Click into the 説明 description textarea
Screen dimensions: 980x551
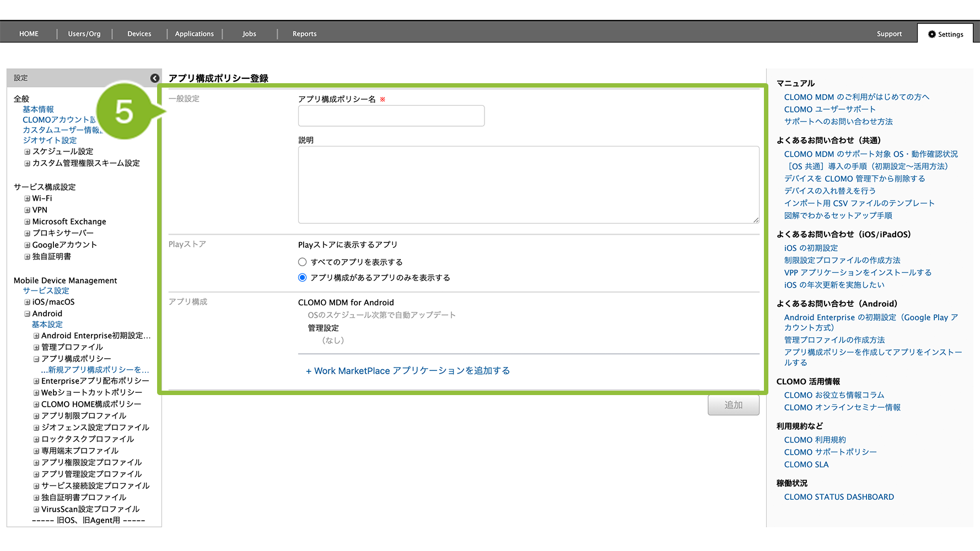click(x=528, y=185)
